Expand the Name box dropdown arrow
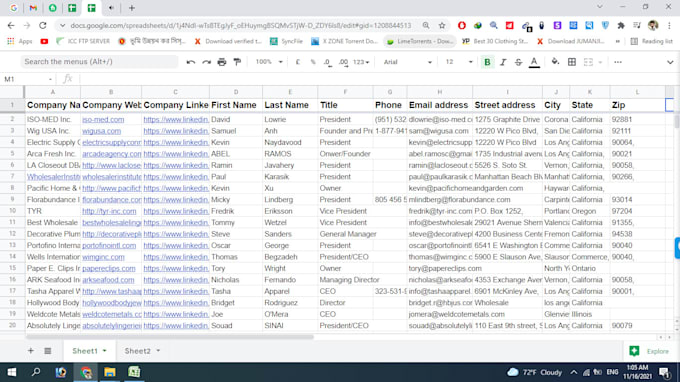This screenshot has width=680, height=382. [50, 79]
